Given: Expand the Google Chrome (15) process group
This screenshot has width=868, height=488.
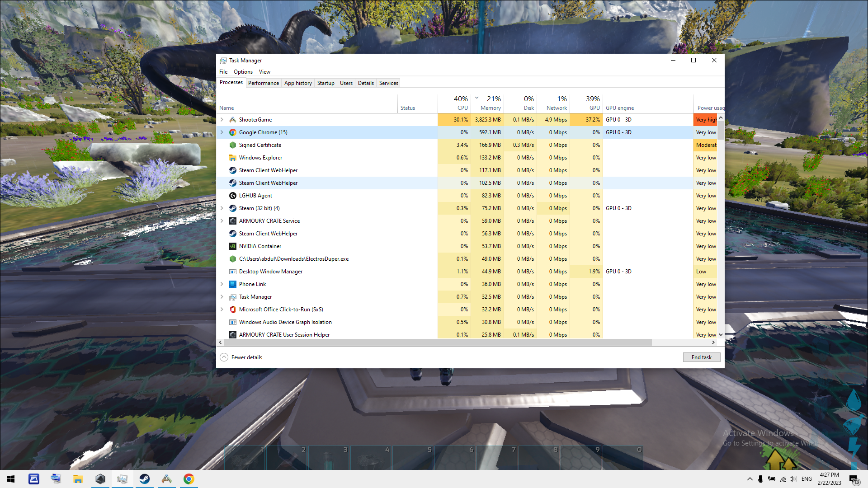Looking at the screenshot, I should pyautogui.click(x=222, y=132).
